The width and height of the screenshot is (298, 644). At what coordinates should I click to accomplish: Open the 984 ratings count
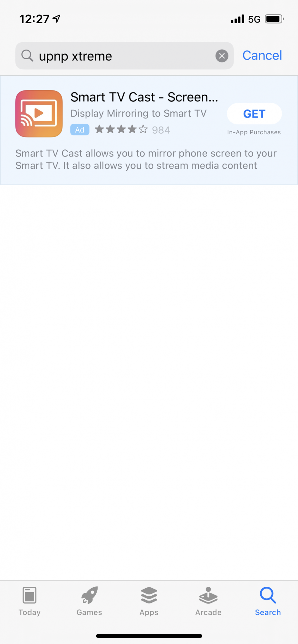[161, 130]
